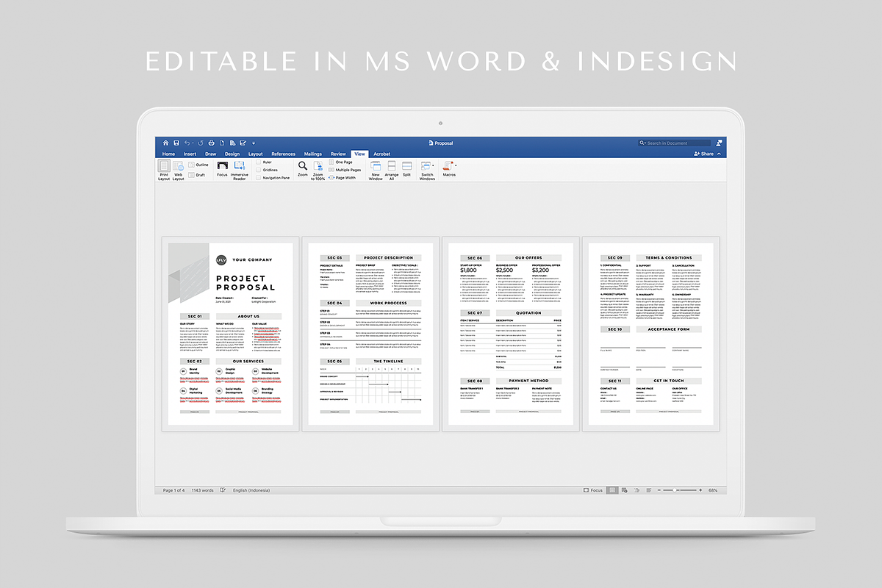Click Arrange All windows
This screenshot has height=588, width=882.
(392, 171)
